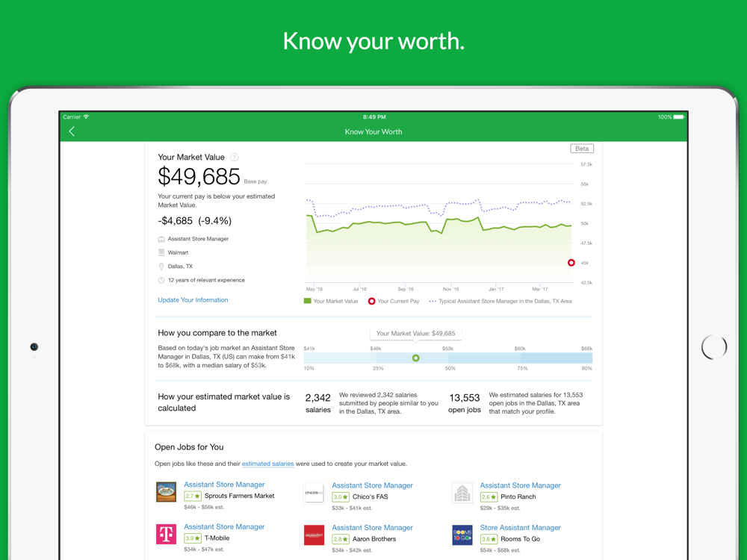
Task: Click the battery icon in the status bar
Action: pos(679,117)
